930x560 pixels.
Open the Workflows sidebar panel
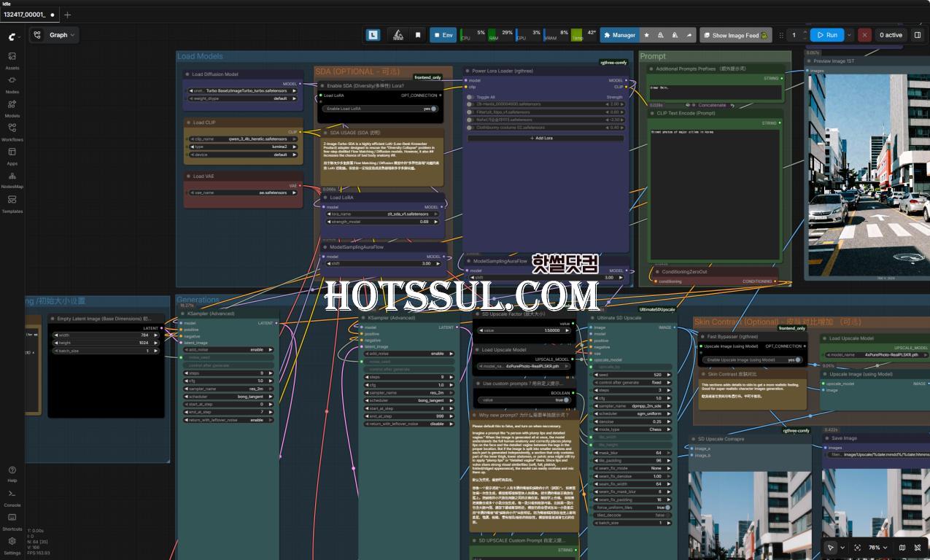point(12,131)
